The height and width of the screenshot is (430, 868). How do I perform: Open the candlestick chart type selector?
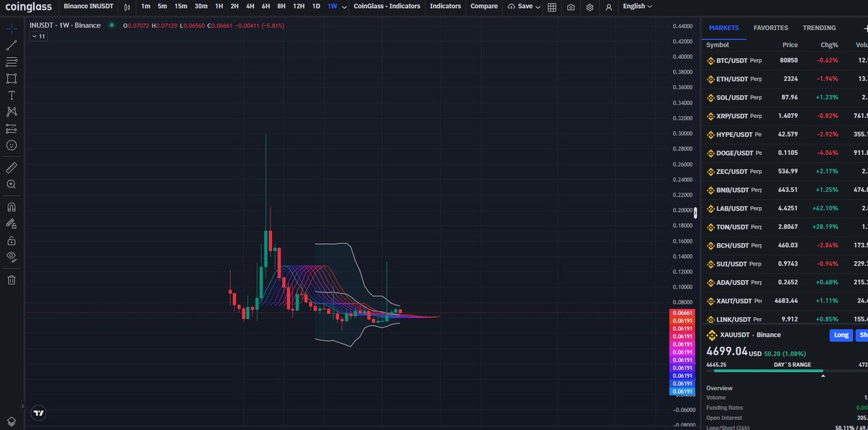tap(127, 7)
